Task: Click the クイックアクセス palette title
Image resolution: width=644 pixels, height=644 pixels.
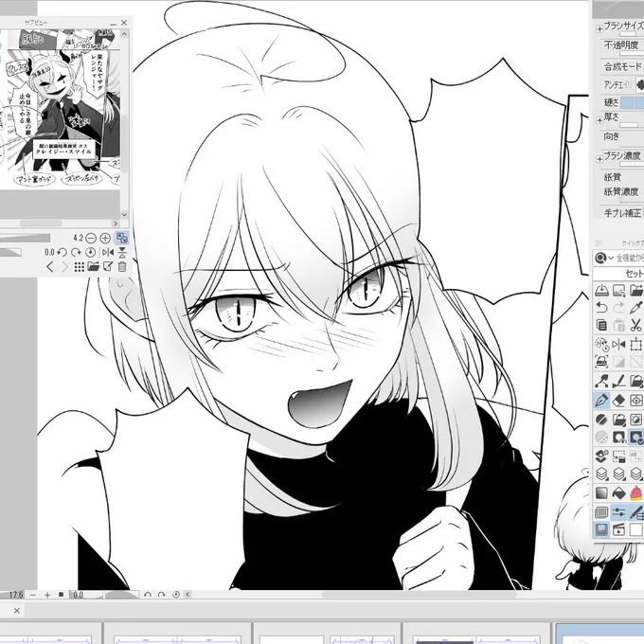Action: coord(633,243)
